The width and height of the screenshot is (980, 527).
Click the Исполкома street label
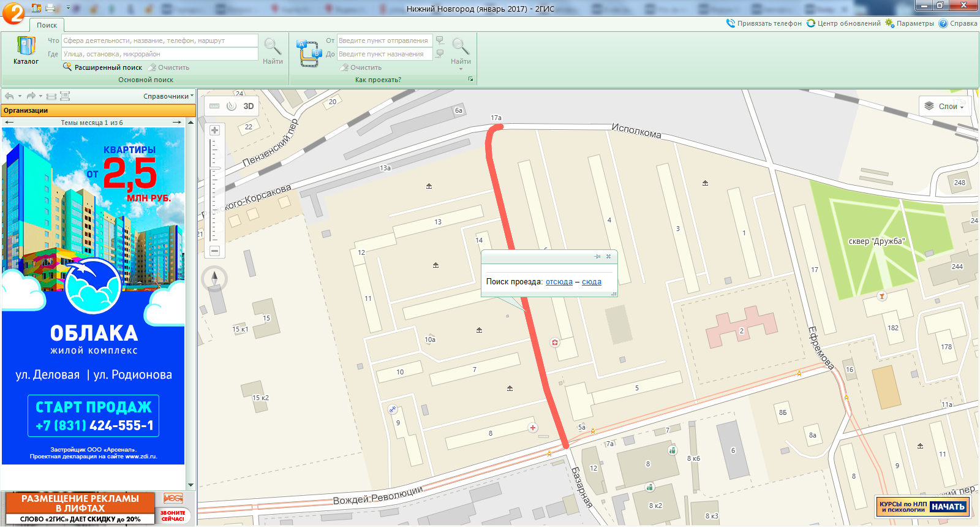pyautogui.click(x=636, y=131)
